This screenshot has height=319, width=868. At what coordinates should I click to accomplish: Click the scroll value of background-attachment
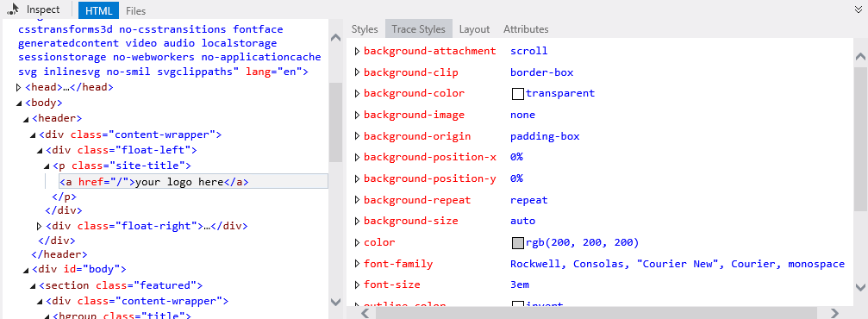[528, 51]
